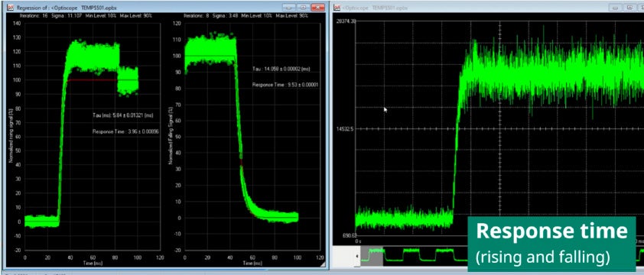Maximize the Regression of Optiscope window
This screenshot has height=275, width=644.
coord(303,8)
